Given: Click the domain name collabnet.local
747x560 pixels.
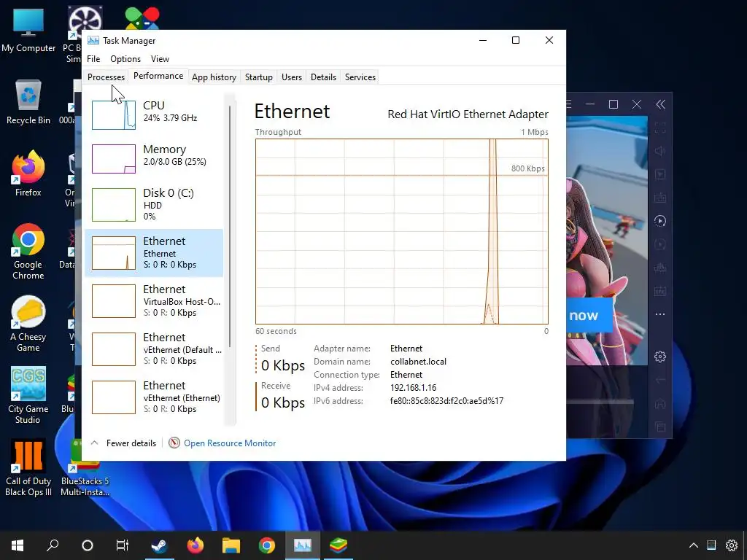Looking at the screenshot, I should pyautogui.click(x=418, y=362).
